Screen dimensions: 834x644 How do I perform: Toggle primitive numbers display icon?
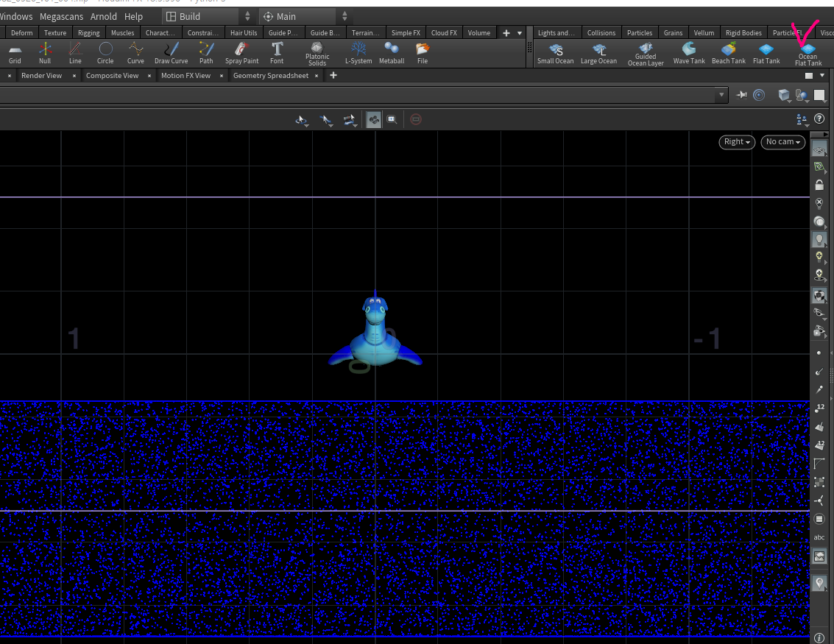tap(819, 445)
